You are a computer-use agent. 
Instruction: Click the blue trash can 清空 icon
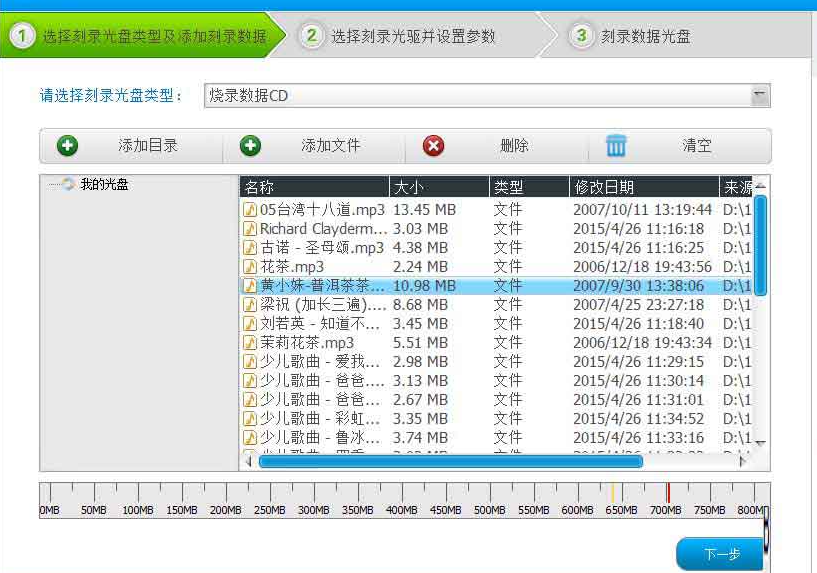click(x=616, y=146)
